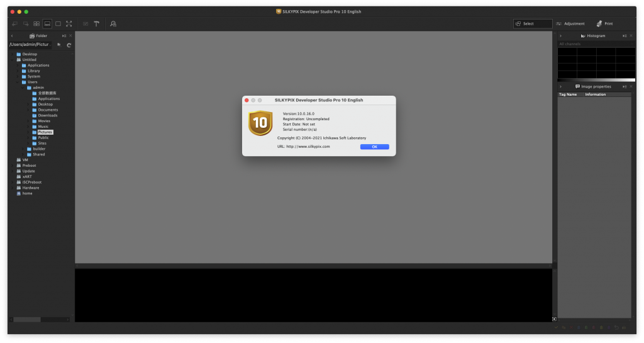This screenshot has height=343, width=644.
Task: Switch to Adjustment section
Action: point(570,24)
